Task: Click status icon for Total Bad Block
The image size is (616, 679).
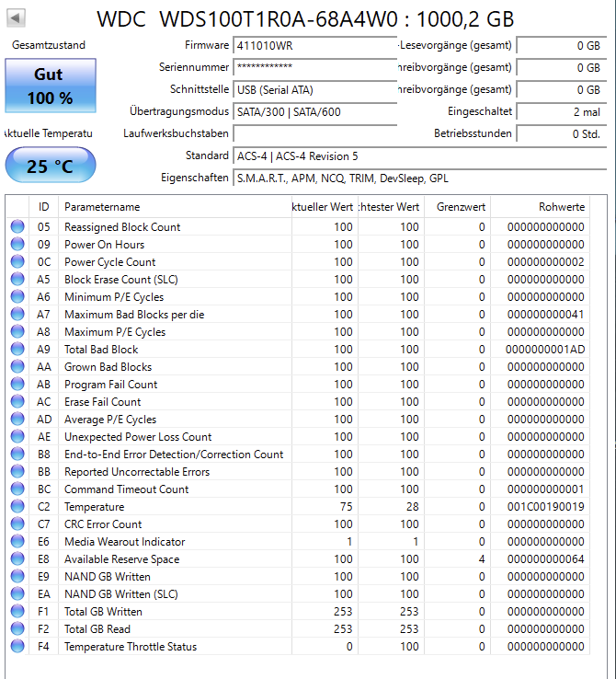Action: point(17,349)
